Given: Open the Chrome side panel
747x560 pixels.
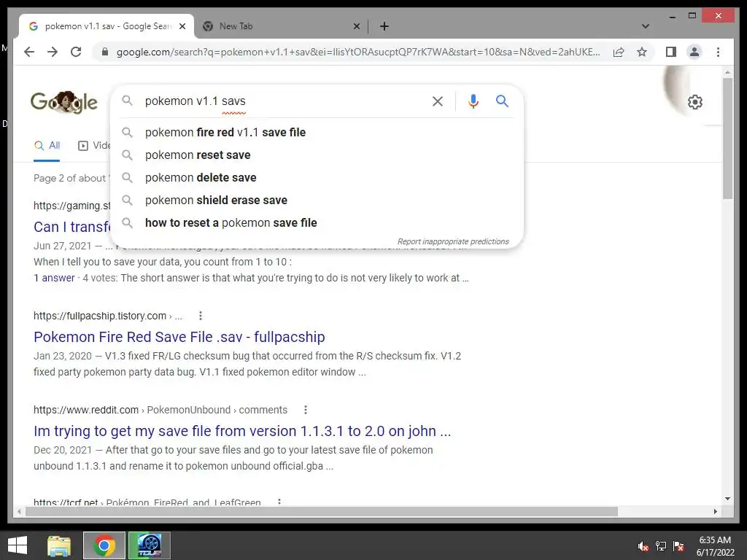Looking at the screenshot, I should [x=671, y=52].
